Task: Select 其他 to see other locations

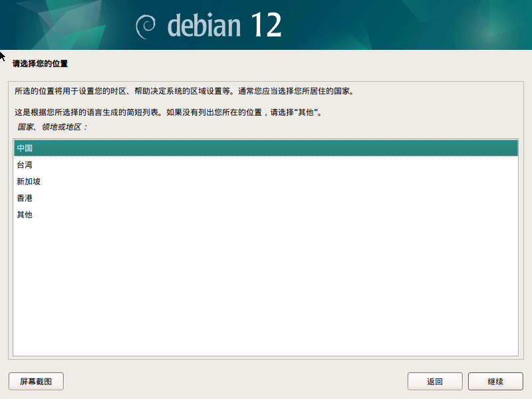Action: pyautogui.click(x=265, y=214)
